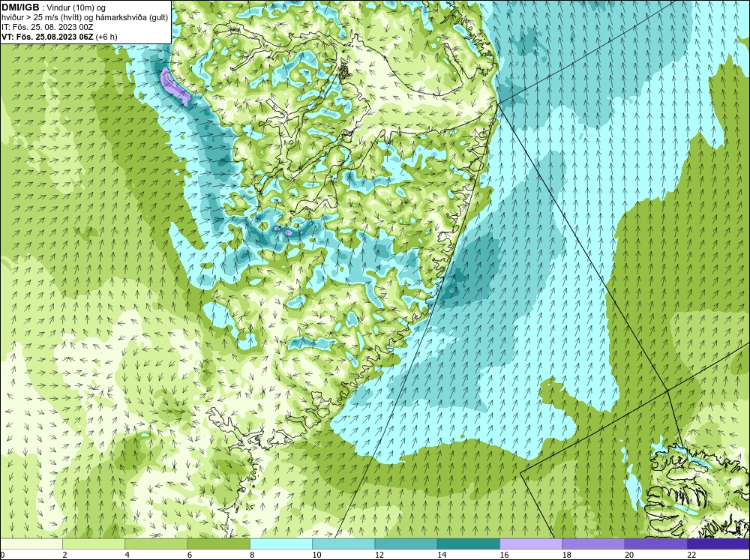Click the darkest purple above-22 m/s legend swatch
This screenshot has width=750, height=560.
(718, 544)
